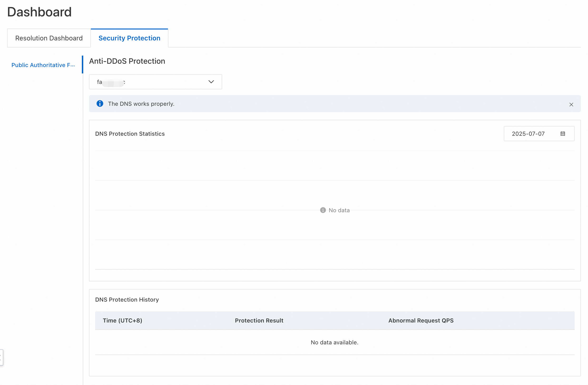
Task: Click the Protection Result column header
Action: click(x=259, y=320)
